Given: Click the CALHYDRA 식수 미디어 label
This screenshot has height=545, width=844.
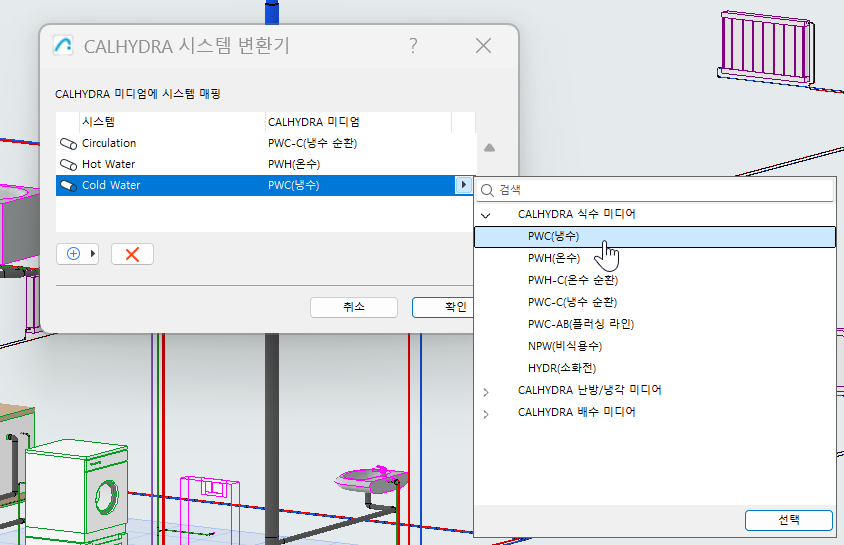Looking at the screenshot, I should [576, 215].
